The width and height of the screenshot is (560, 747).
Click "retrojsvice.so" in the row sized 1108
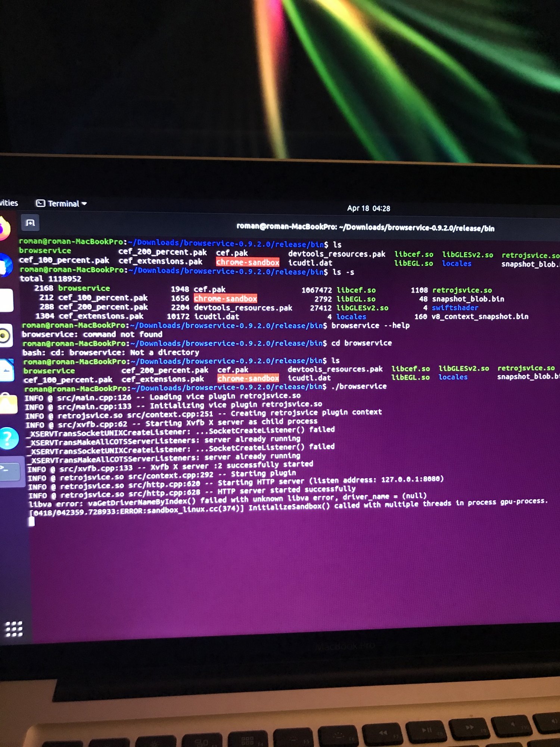click(462, 290)
